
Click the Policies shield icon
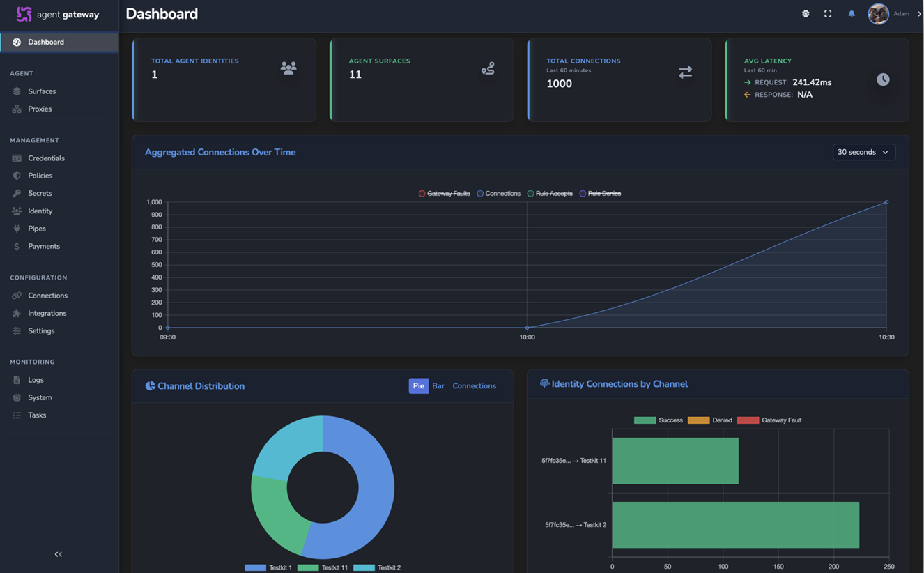tap(17, 176)
